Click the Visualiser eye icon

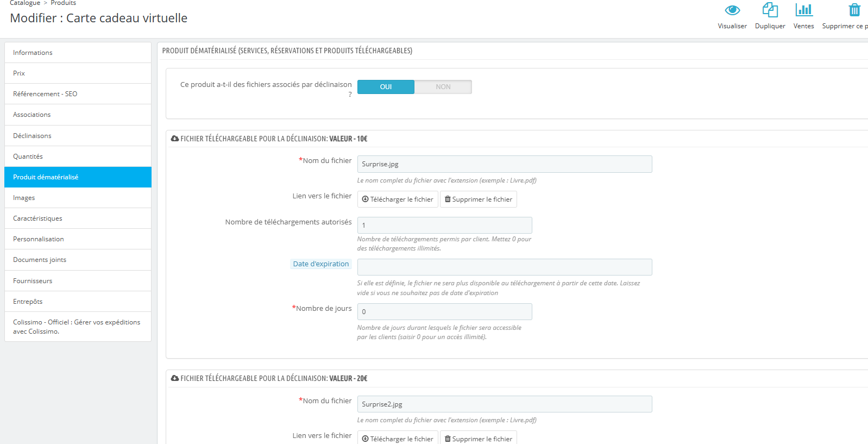click(732, 10)
